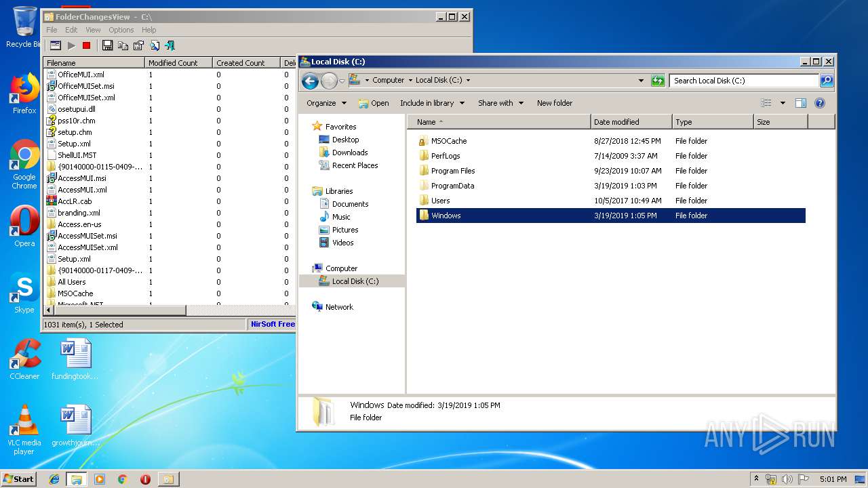Select Desktop under Favorites

(x=339, y=140)
